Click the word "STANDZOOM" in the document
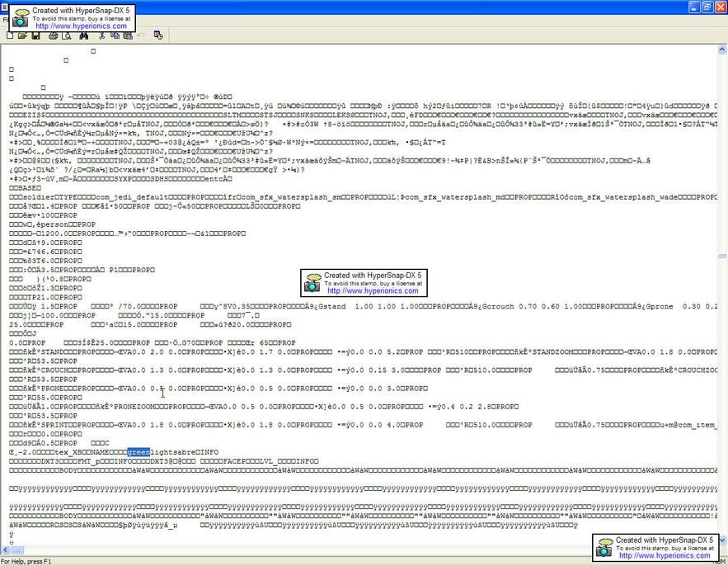The height and width of the screenshot is (566, 728). (552, 352)
